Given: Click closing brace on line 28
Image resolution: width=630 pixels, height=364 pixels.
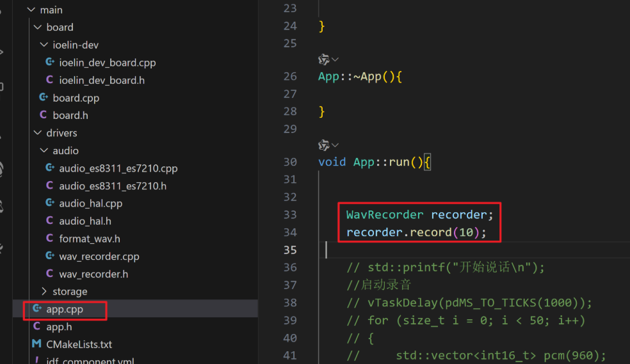Looking at the screenshot, I should pos(321,111).
